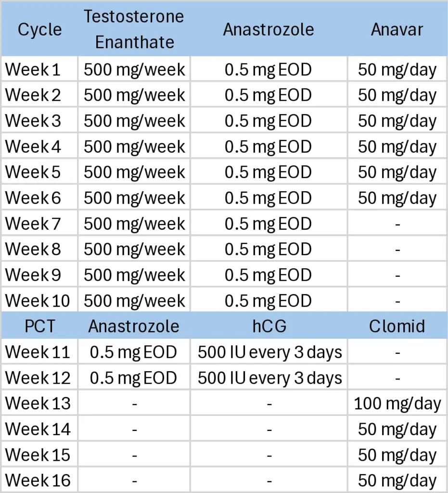
Task: Select the Week 1 row label
Action: (39, 69)
